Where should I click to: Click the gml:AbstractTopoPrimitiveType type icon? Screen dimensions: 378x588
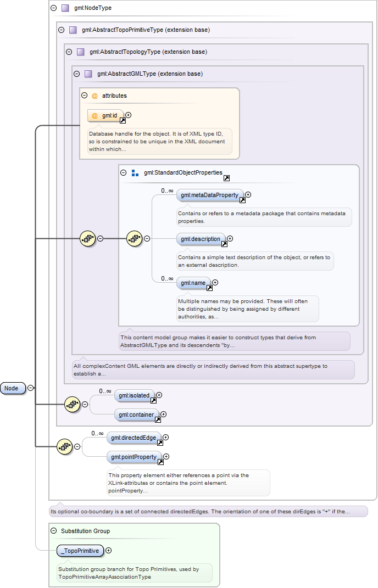click(73, 30)
